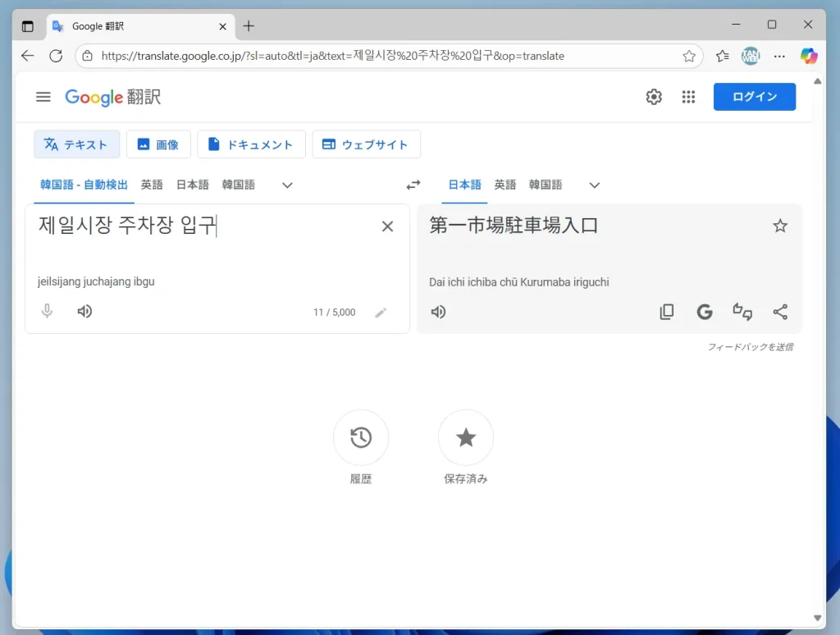Open handwriting input pencil icon

click(381, 313)
